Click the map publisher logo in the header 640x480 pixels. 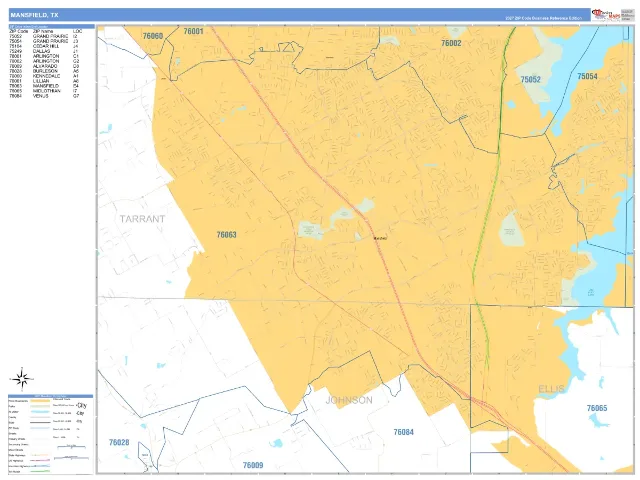coord(606,15)
